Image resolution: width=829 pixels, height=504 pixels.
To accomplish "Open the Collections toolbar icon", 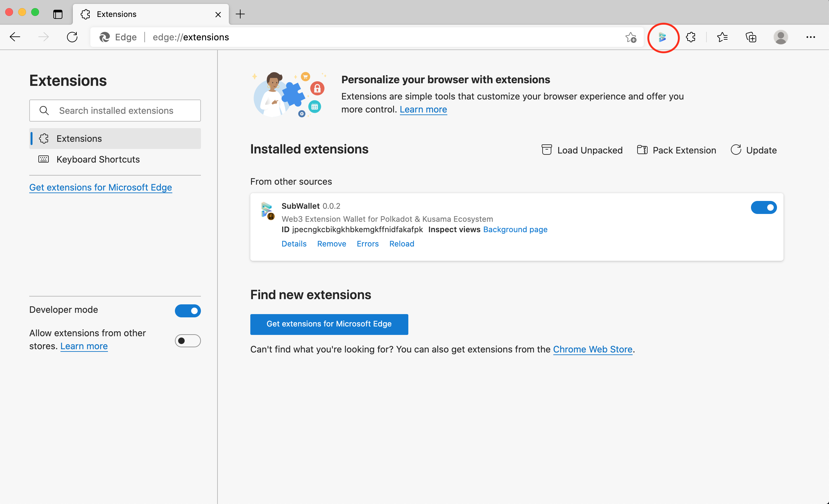I will coord(751,37).
